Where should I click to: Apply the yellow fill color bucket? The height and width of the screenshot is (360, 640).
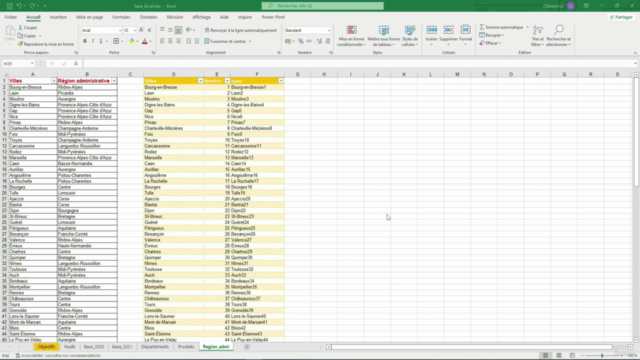(x=131, y=41)
